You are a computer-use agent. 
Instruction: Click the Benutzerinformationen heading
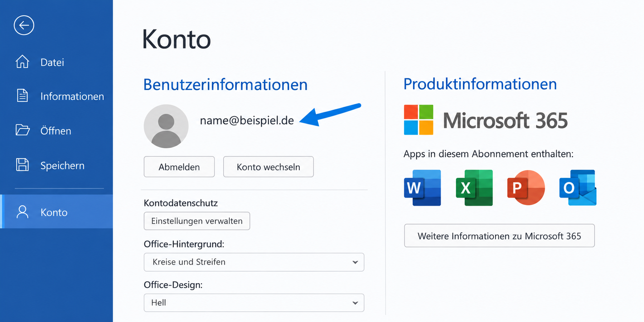(x=225, y=85)
